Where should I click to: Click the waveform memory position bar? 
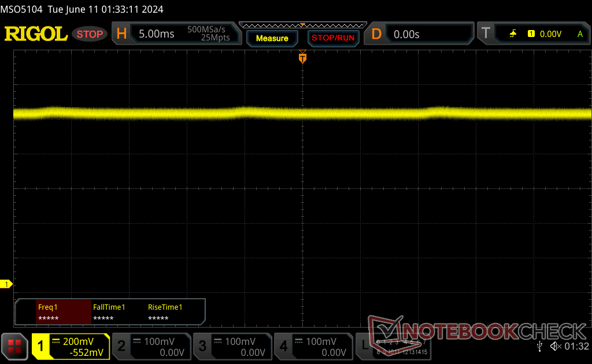(x=302, y=25)
